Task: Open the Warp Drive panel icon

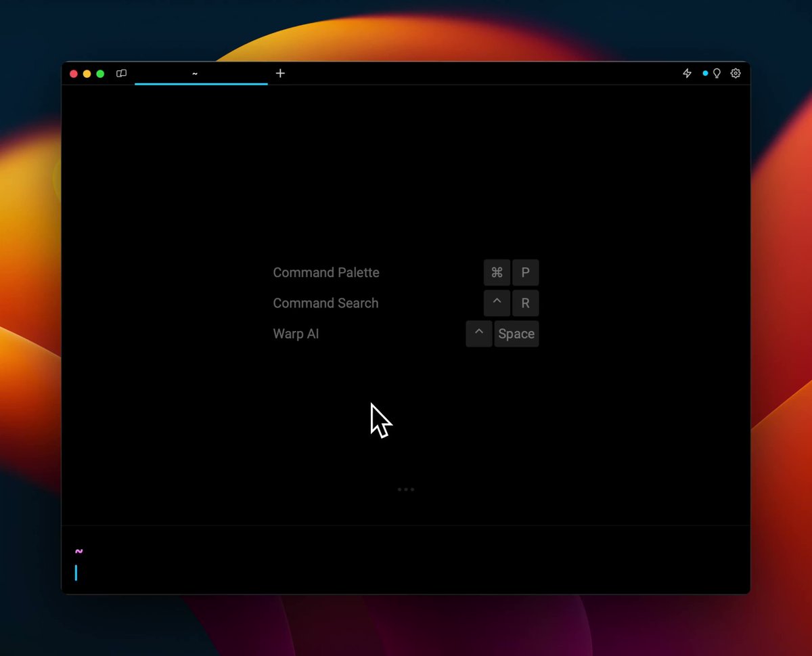Action: click(x=122, y=73)
